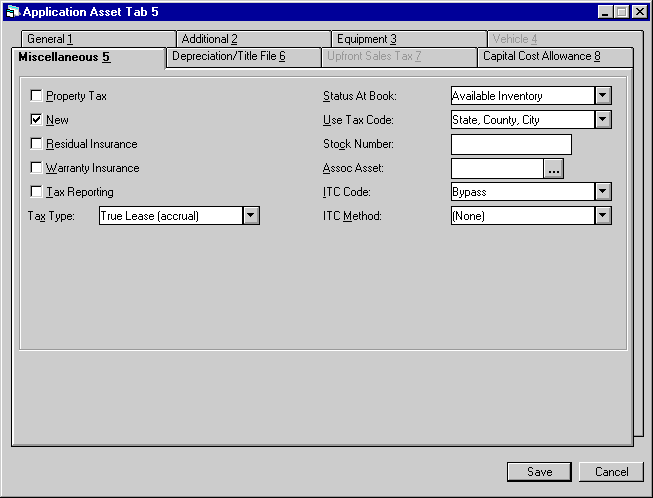Open the Equipment 3 tab

tap(409, 39)
